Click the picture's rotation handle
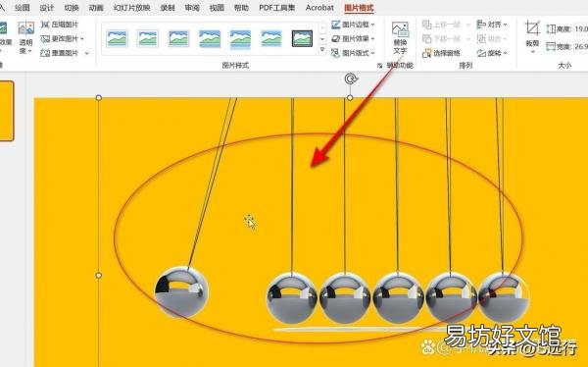The height and width of the screenshot is (367, 588). (x=351, y=79)
